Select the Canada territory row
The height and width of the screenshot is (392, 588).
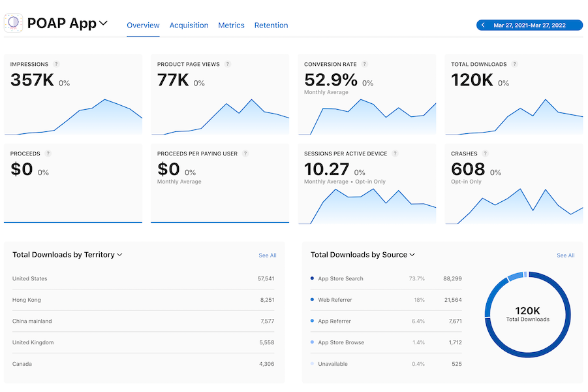click(x=144, y=364)
